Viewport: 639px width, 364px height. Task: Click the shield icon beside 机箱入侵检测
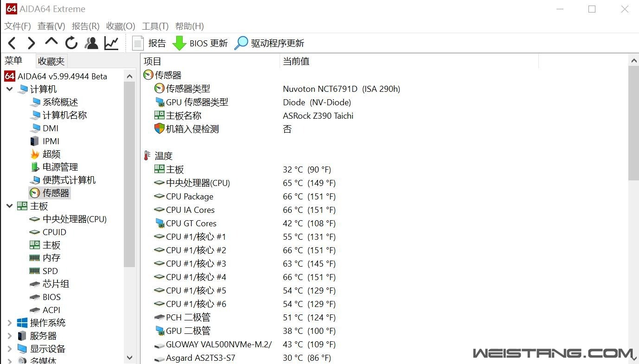point(160,129)
